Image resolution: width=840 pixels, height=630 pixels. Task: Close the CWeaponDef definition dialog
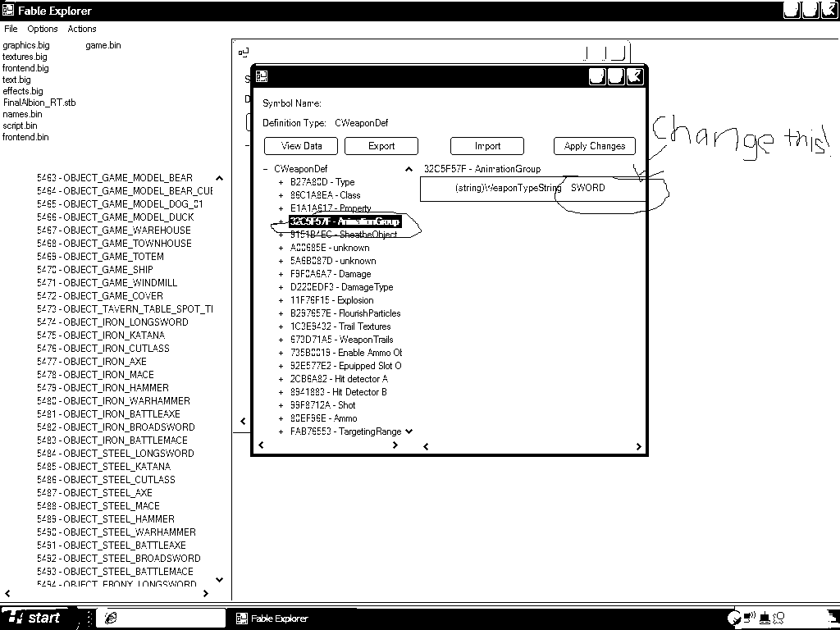tap(634, 76)
